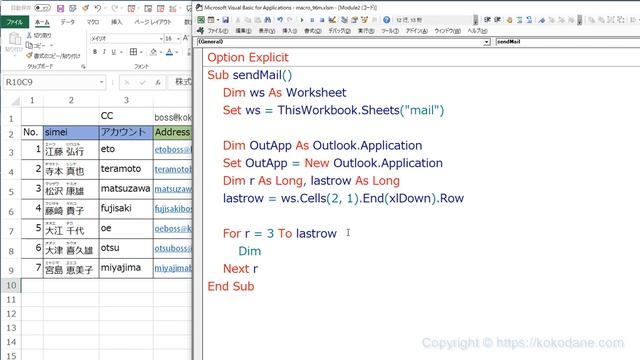Open the clipboard group dialog launcher
This screenshot has height=360, width=640.
(83, 66)
